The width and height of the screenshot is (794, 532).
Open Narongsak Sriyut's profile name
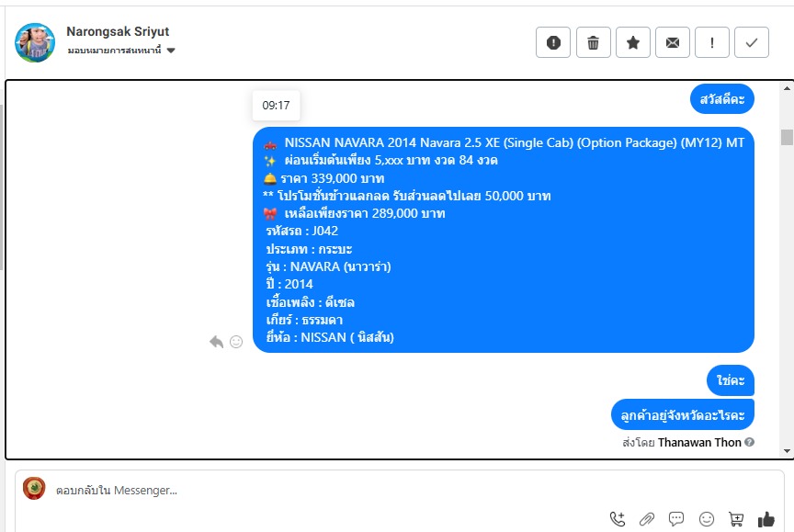pyautogui.click(x=118, y=31)
